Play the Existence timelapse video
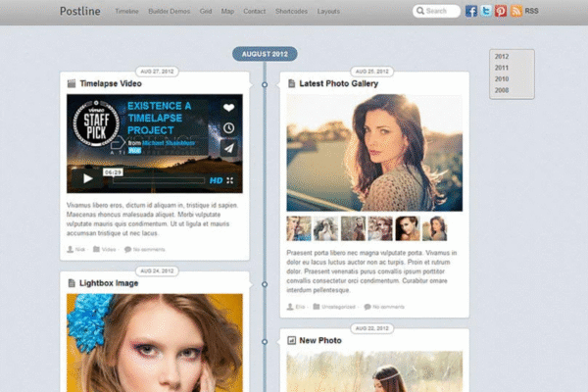The image size is (588, 392). click(87, 178)
